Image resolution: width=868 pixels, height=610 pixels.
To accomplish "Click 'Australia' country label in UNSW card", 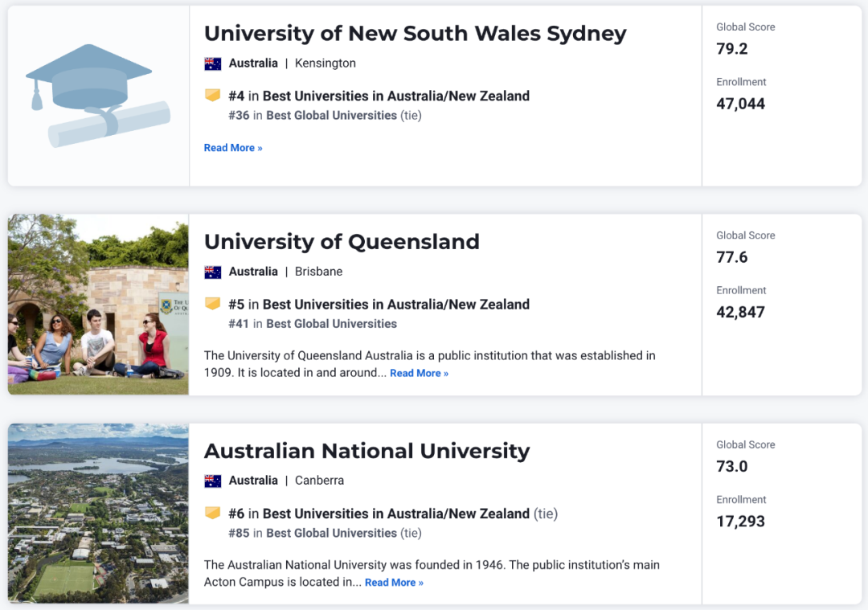I will [253, 63].
